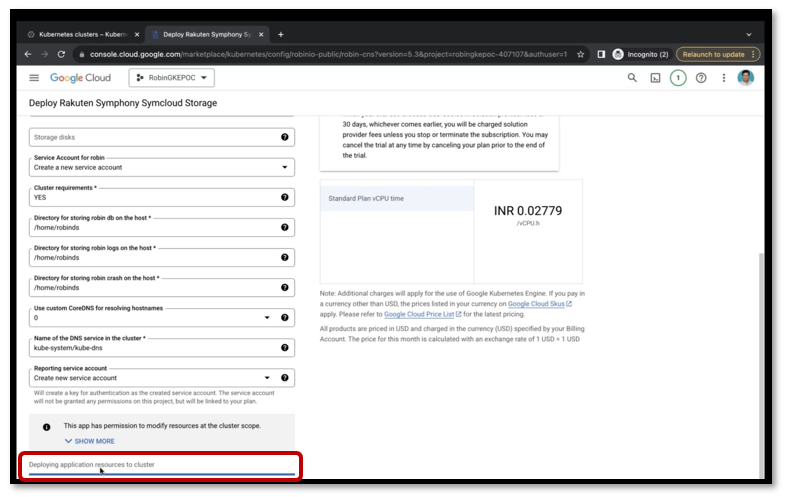Show help for Reporting service account
Viewport: 790px width, 497px height.
(285, 378)
